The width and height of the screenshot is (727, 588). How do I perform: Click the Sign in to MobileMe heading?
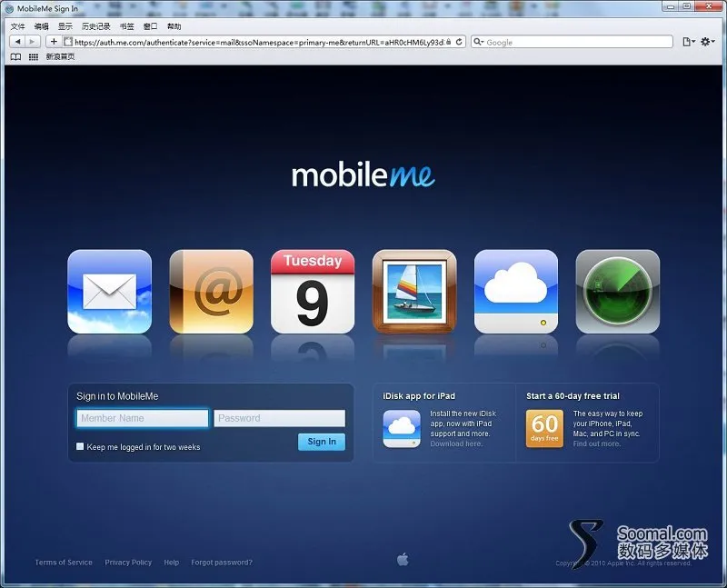click(117, 396)
